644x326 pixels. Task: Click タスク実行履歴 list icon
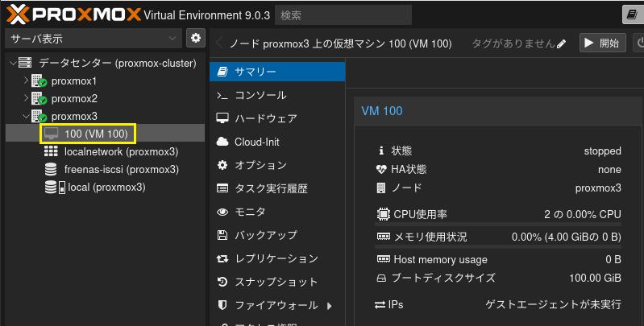222,188
